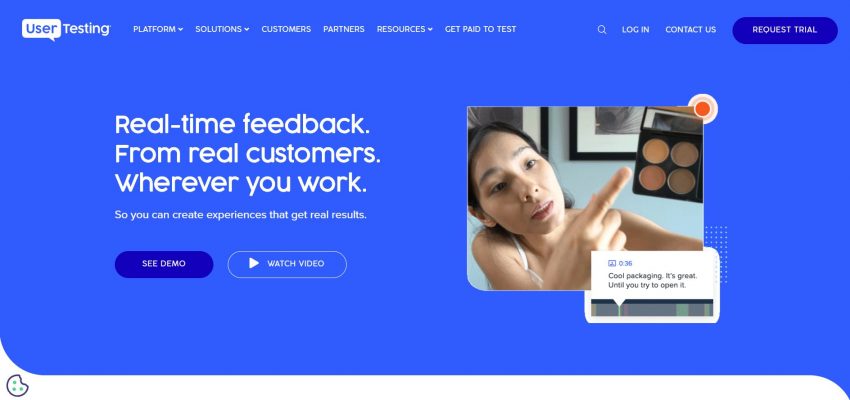Click the orange record indicator dot
Screen dimensions: 850x400
pyautogui.click(x=703, y=108)
